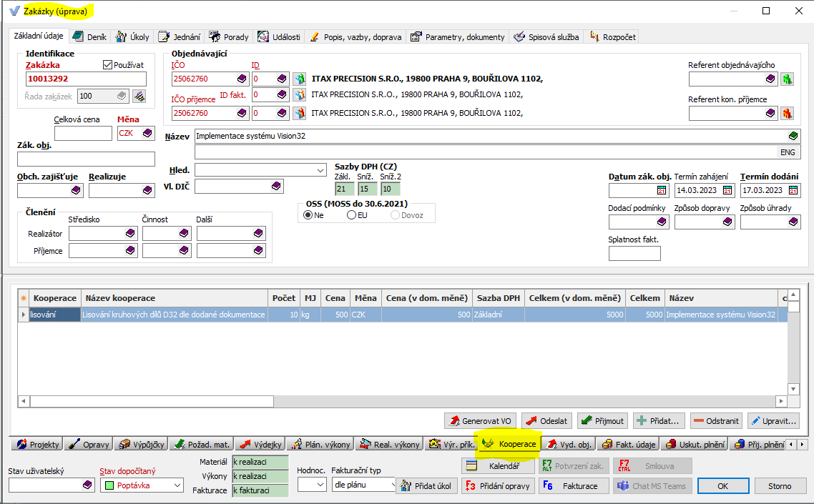Click the Přijmout button

click(x=603, y=421)
